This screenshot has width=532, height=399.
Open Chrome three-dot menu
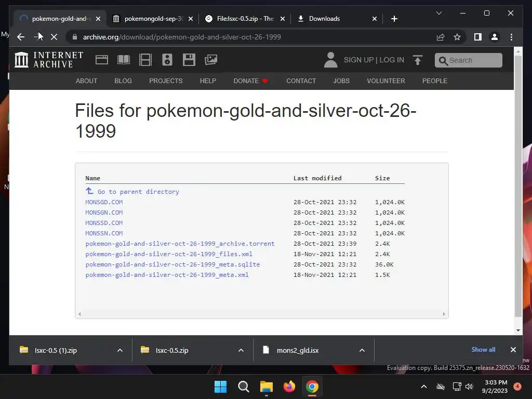[x=511, y=37]
